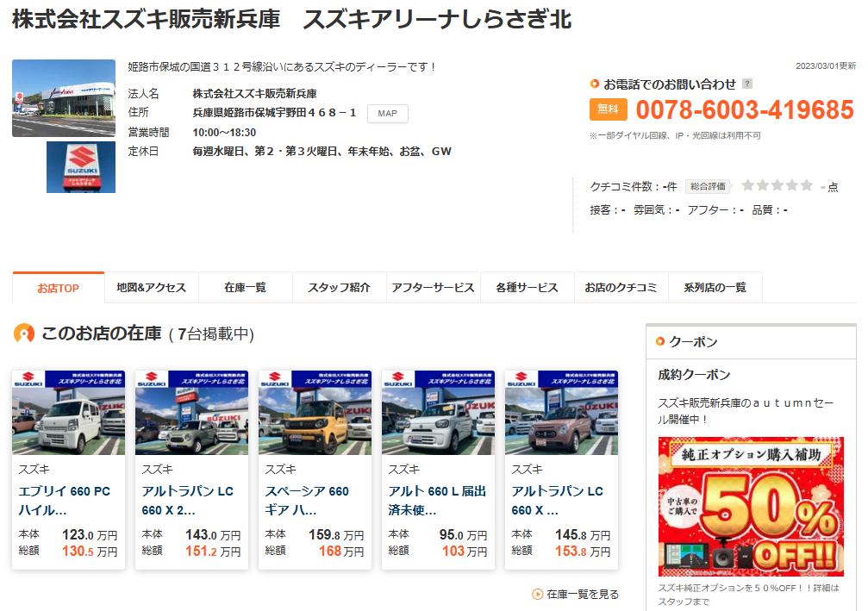
Task: Click the orange circle icon beside クーポン heading
Action: point(660,341)
